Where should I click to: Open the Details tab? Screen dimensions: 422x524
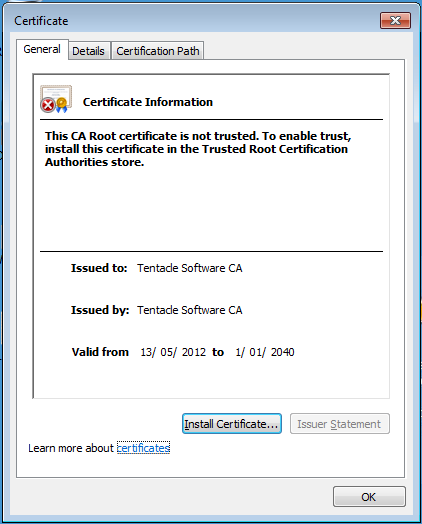pos(89,51)
